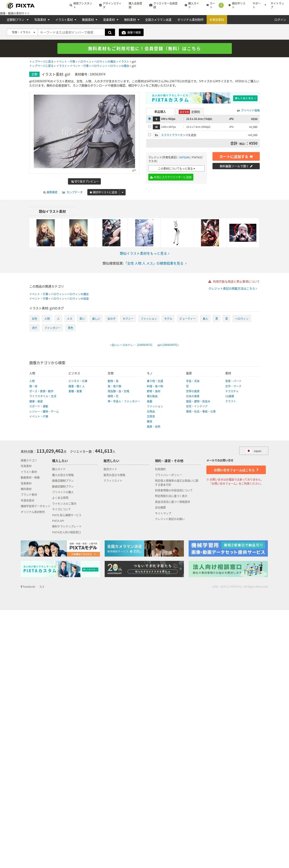Go to next item girl [106563975]
Screen dimensions: 289x868
click(x=168, y=345)
